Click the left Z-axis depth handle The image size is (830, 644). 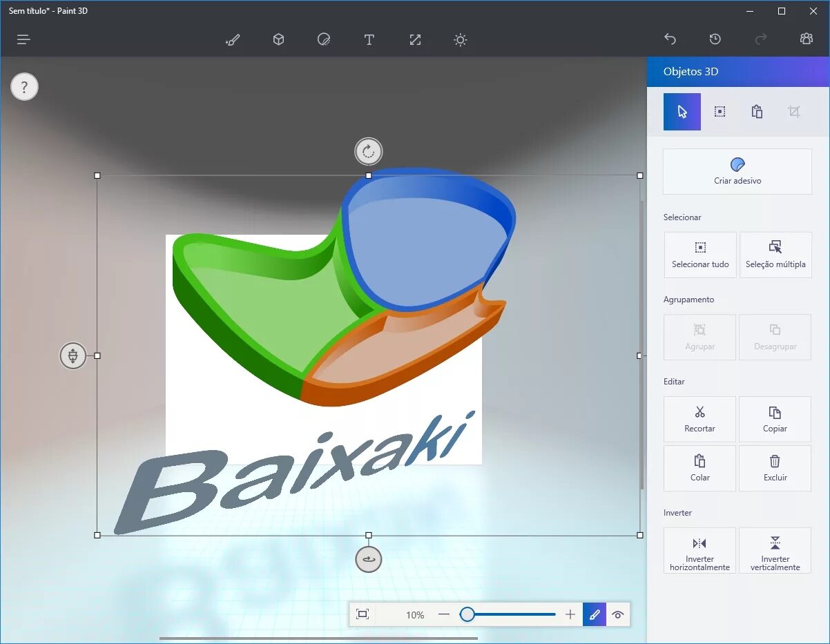(x=73, y=355)
